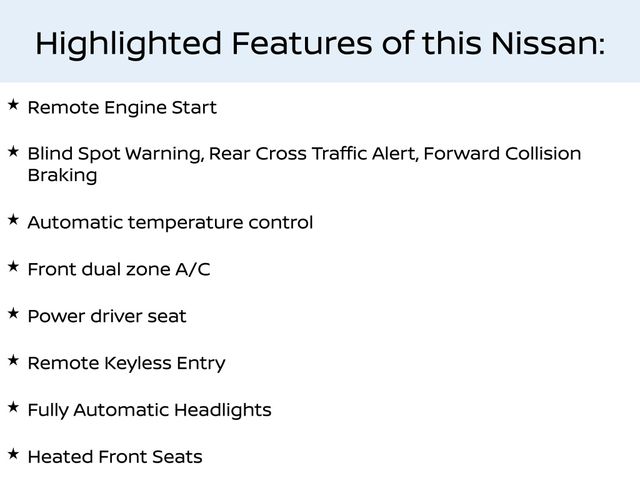Select the star before Automatic temperature control
Screen dimensions: 640x480
(12, 218)
